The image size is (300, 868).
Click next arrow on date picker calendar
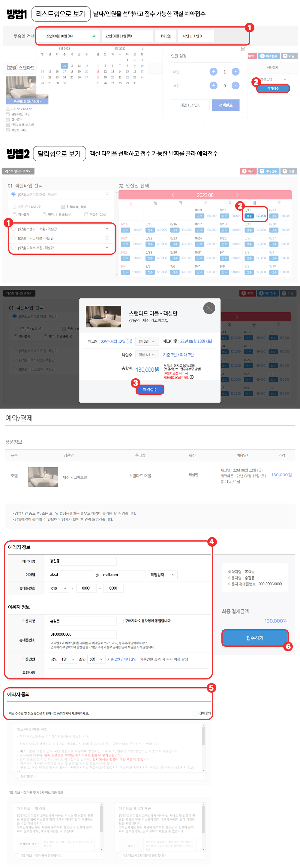pos(142,49)
